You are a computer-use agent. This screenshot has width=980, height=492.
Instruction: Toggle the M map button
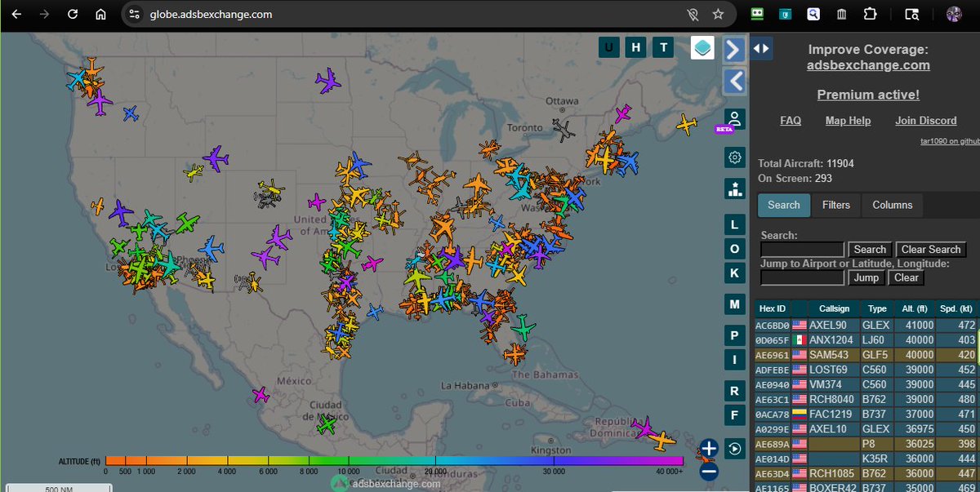[x=734, y=305]
